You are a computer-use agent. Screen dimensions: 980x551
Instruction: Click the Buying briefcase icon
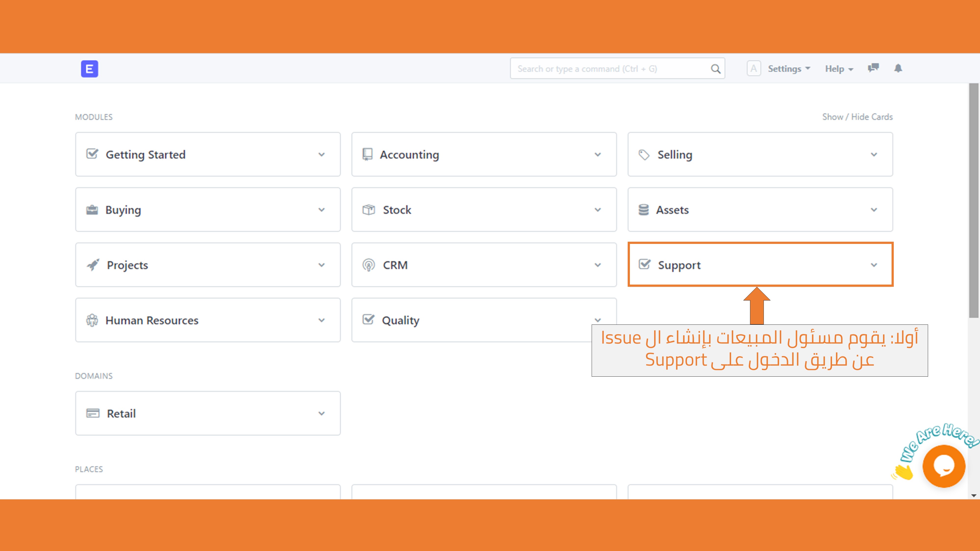click(92, 210)
